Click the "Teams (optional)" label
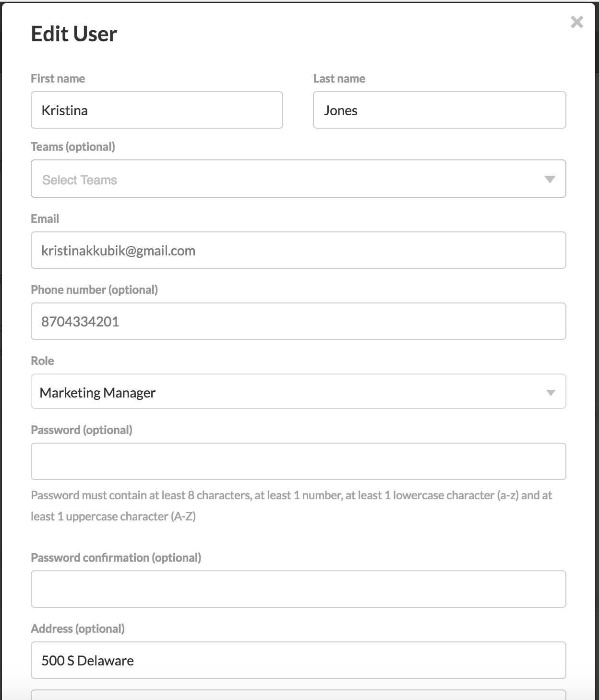Screen dimensions: 599x700 pos(73,147)
